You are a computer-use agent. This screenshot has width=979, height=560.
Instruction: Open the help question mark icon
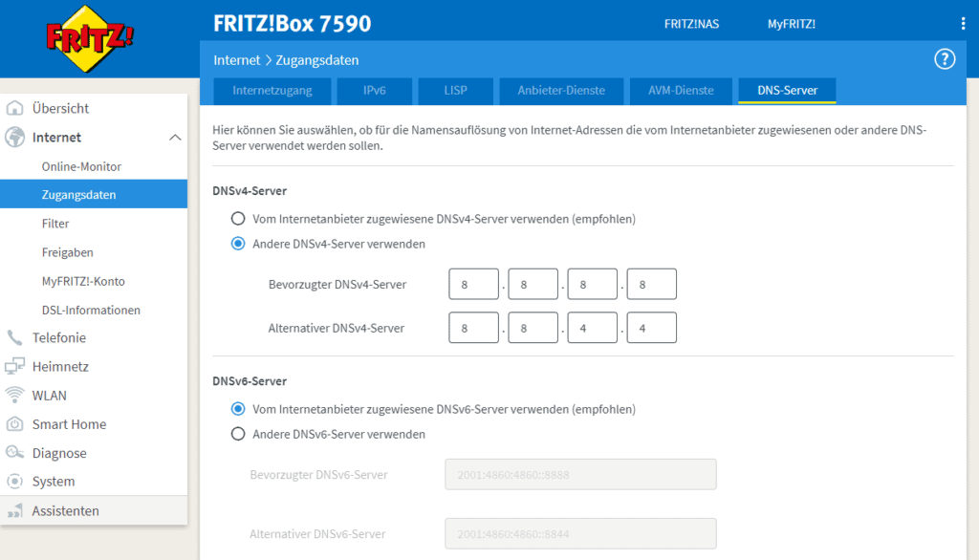pos(944,59)
